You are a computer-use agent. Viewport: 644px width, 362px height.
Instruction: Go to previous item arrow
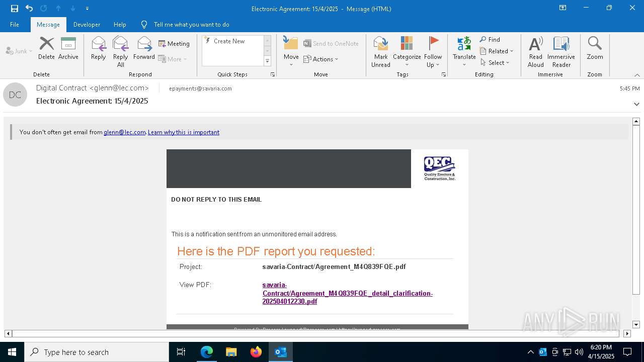[58, 9]
